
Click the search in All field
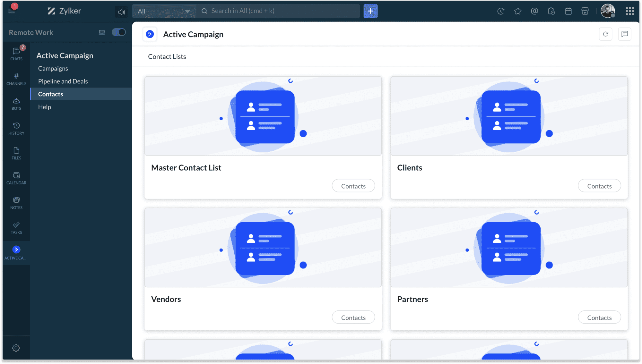click(x=278, y=11)
